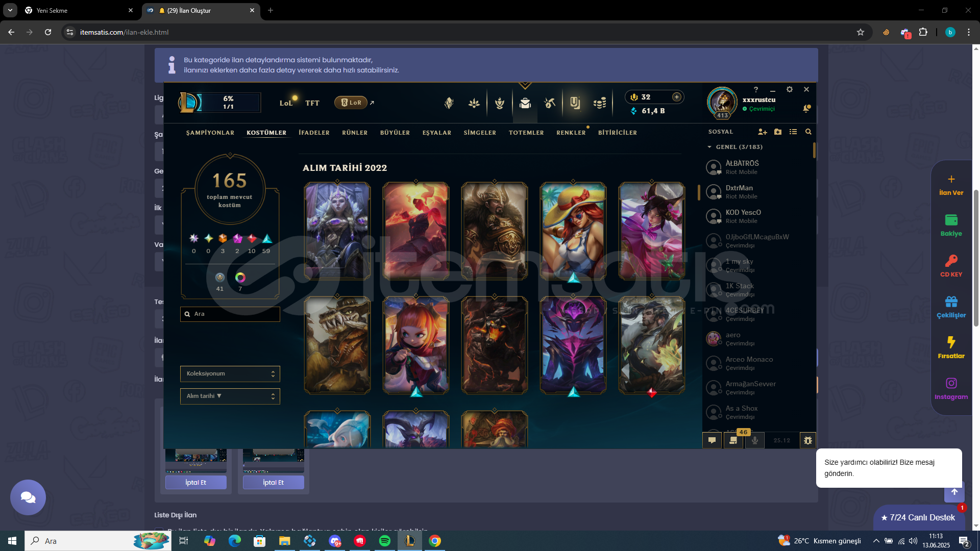Open the Koleksiyonum filter dropdown
980x551 pixels.
(230, 374)
